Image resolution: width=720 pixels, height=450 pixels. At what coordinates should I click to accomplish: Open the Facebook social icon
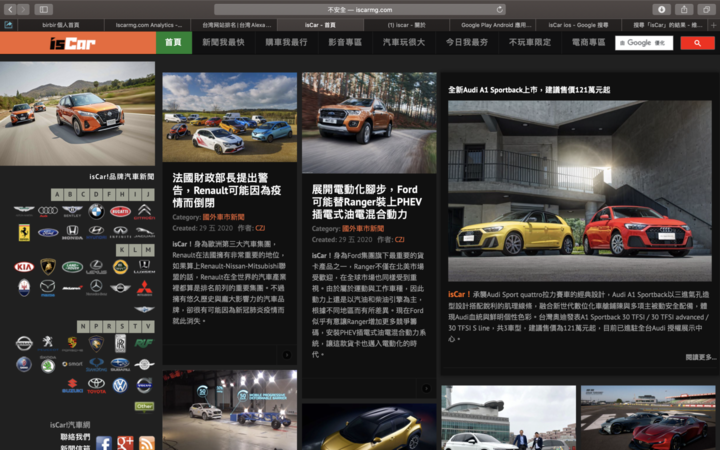104,443
